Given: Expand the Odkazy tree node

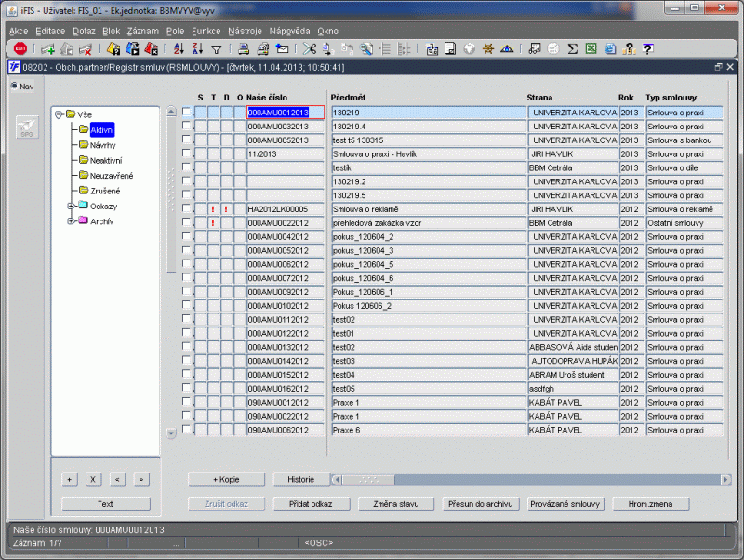Looking at the screenshot, I should pyautogui.click(x=71, y=206).
